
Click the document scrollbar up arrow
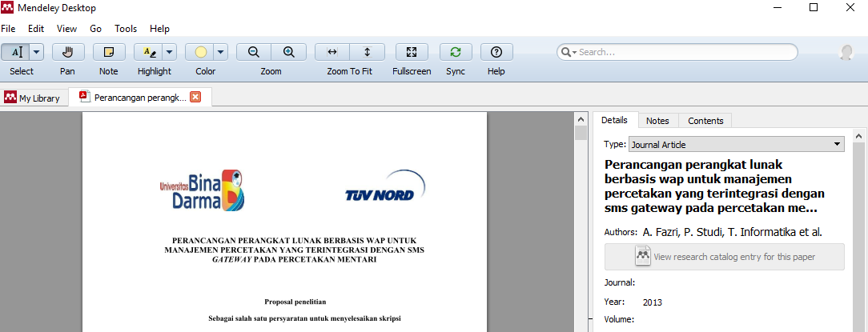[581, 119]
